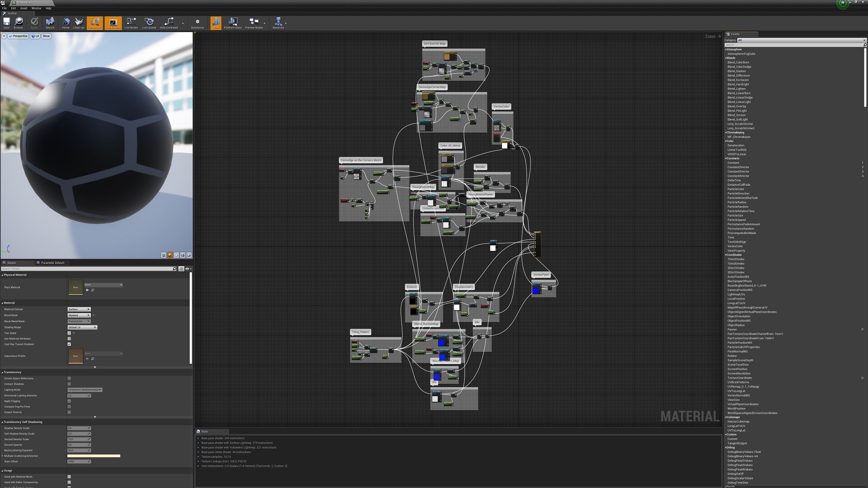Open the Hierarchy toolbar icon
The image size is (868, 488).
278,23
